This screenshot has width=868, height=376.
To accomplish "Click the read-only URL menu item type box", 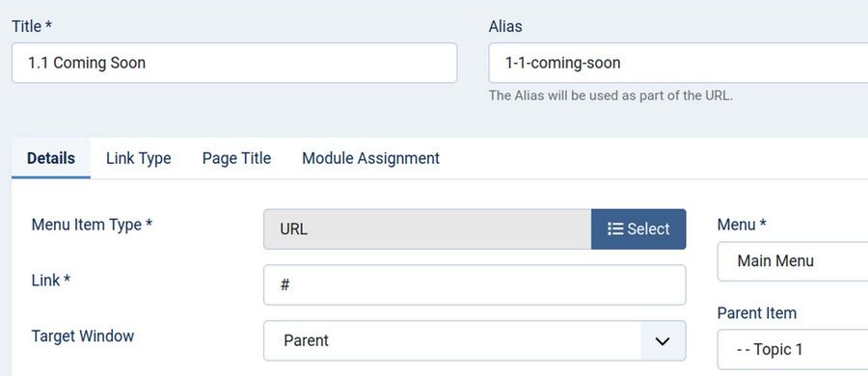I will click(427, 228).
